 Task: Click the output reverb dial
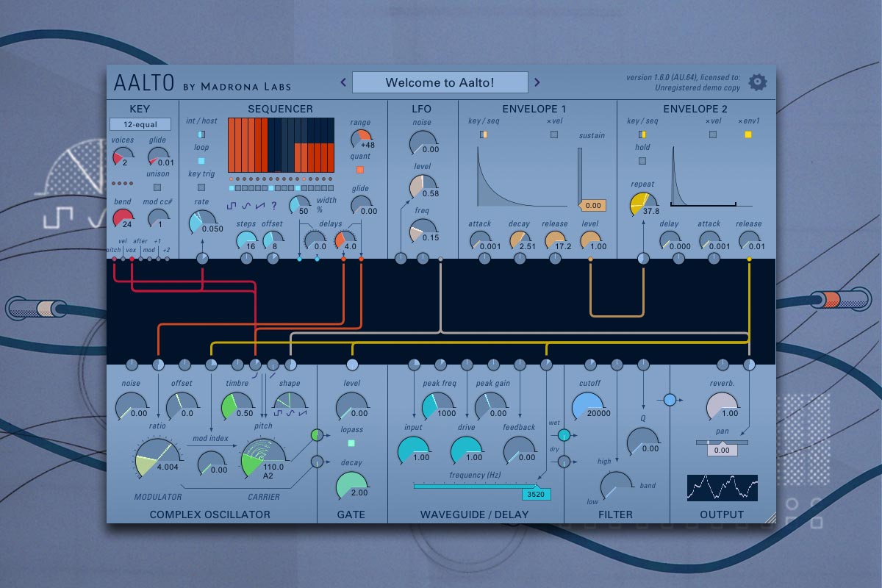click(722, 406)
